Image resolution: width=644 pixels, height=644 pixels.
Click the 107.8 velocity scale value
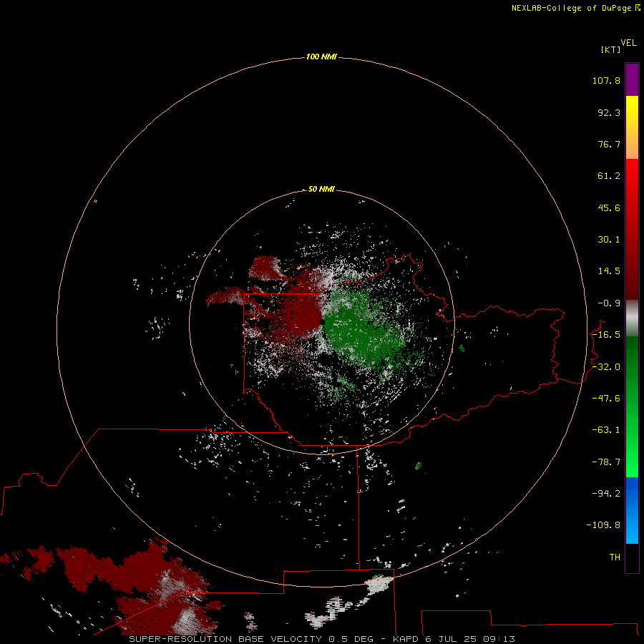point(606,80)
